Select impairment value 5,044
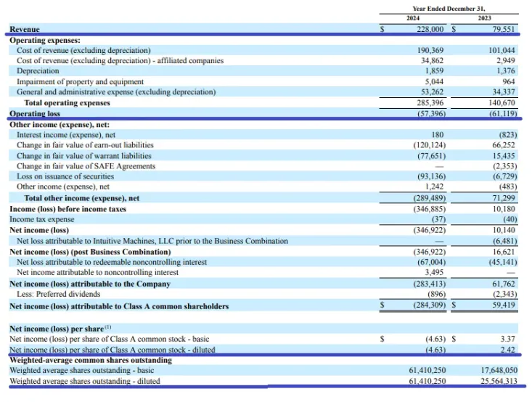The height and width of the screenshot is (402, 532). click(x=434, y=81)
